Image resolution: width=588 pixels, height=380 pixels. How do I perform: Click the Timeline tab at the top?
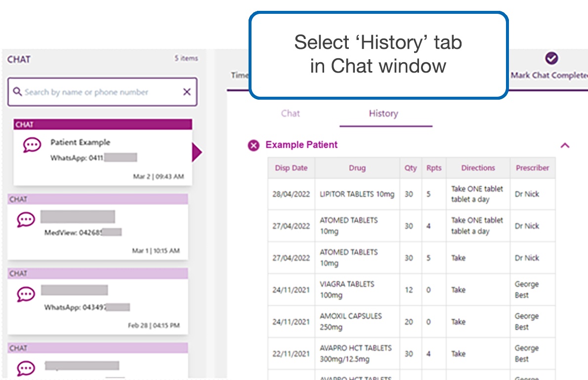coord(240,75)
